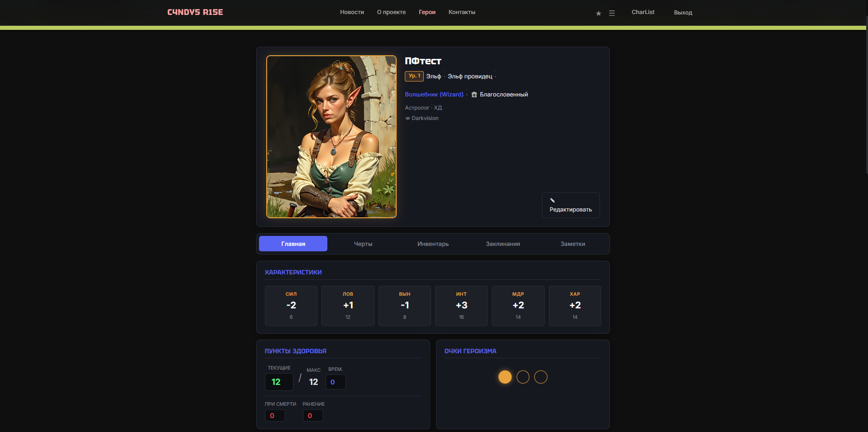Go to Новости in the top navigation
The image size is (868, 432).
click(352, 12)
